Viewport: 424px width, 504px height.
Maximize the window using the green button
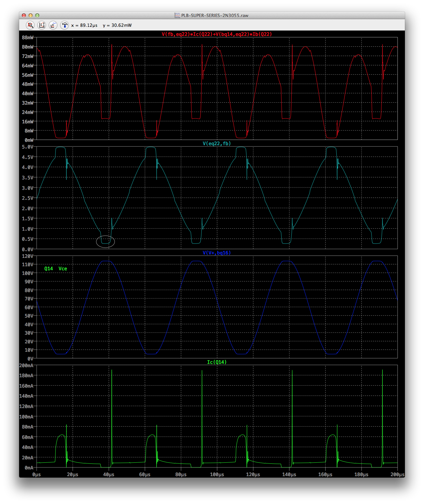(37, 15)
